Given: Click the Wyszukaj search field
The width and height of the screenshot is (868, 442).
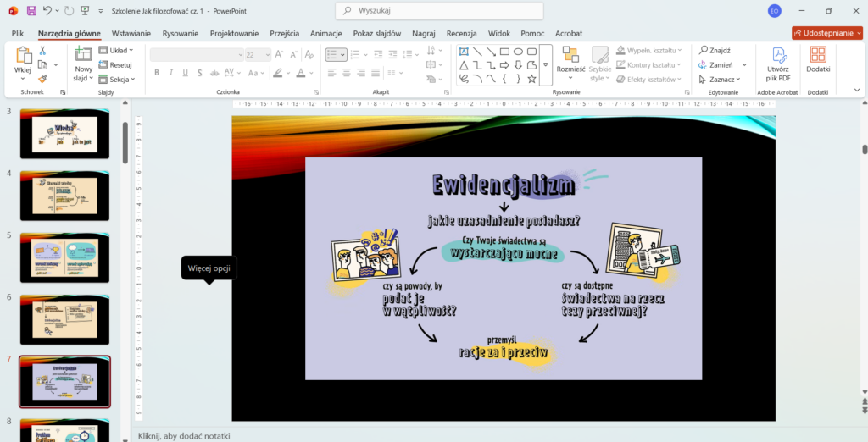Looking at the screenshot, I should point(439,10).
